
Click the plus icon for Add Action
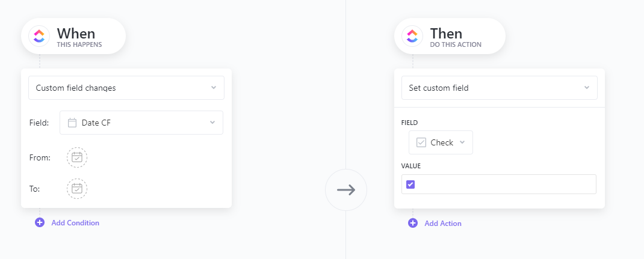(413, 223)
